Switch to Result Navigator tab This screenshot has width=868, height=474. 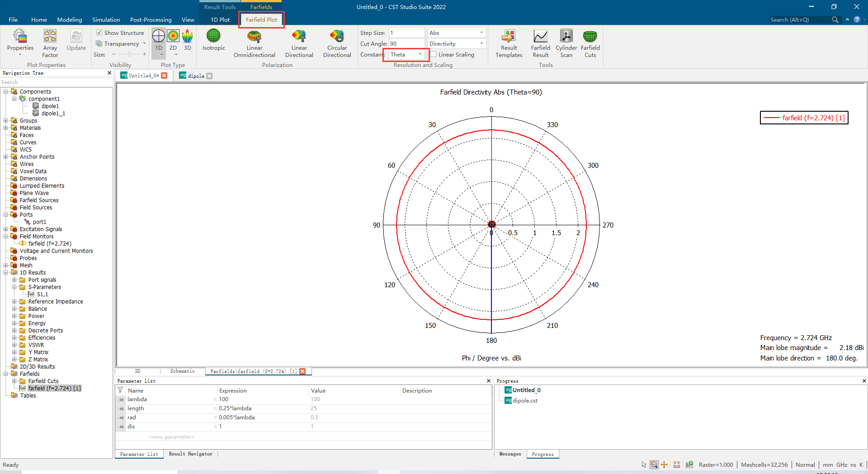click(190, 454)
